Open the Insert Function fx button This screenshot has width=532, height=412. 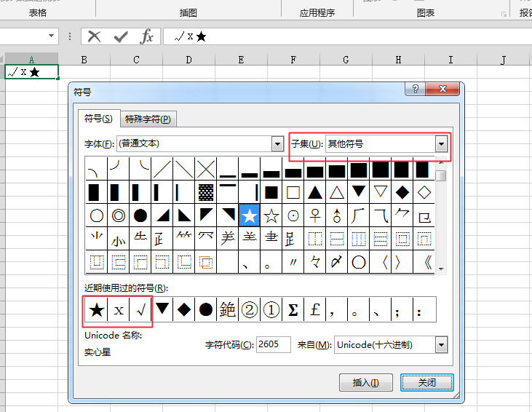pyautogui.click(x=146, y=36)
